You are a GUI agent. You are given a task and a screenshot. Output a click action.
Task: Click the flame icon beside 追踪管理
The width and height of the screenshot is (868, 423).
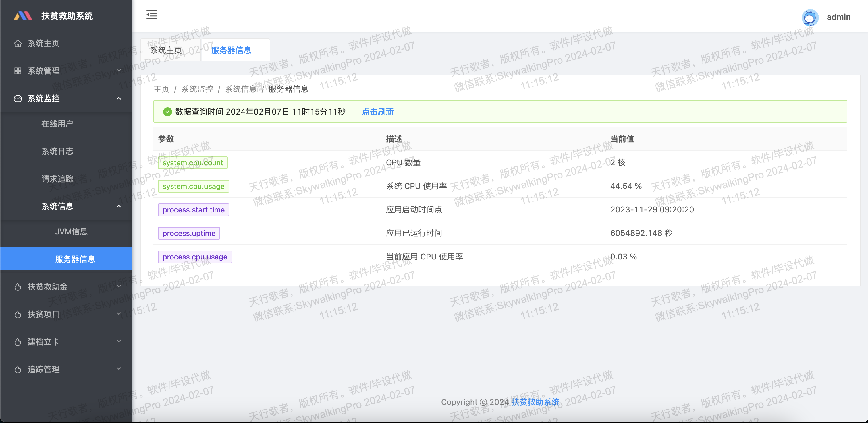pos(18,370)
